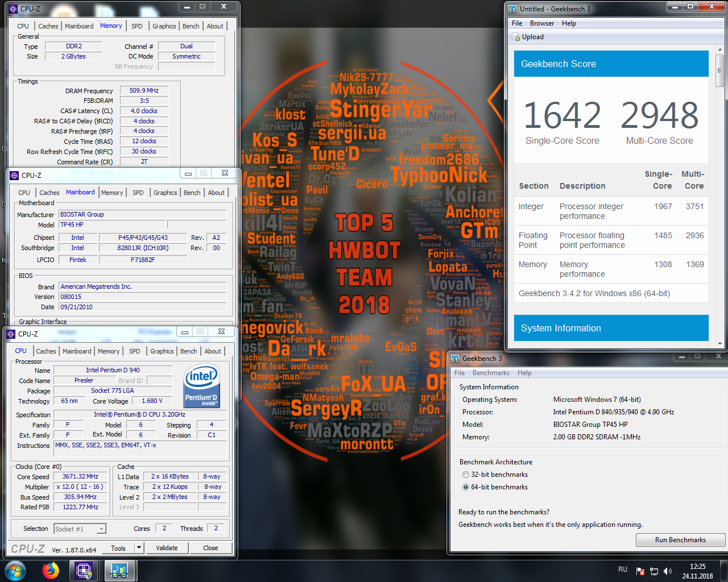
Task: Click the Run Benchmarks button
Action: [680, 540]
